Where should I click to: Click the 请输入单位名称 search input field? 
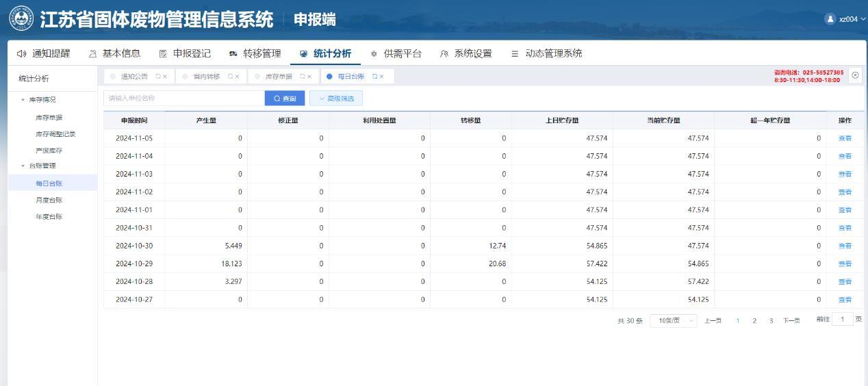point(183,99)
